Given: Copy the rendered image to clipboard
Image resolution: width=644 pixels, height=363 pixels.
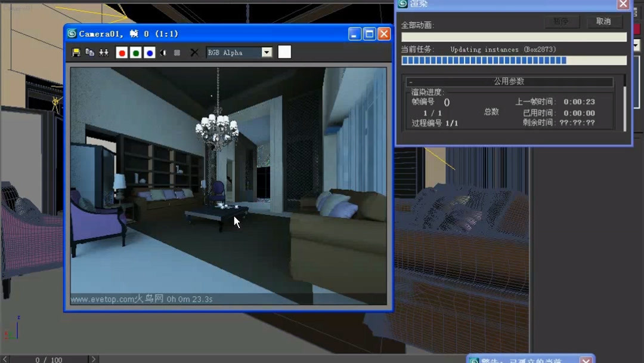Looking at the screenshot, I should click(x=89, y=53).
